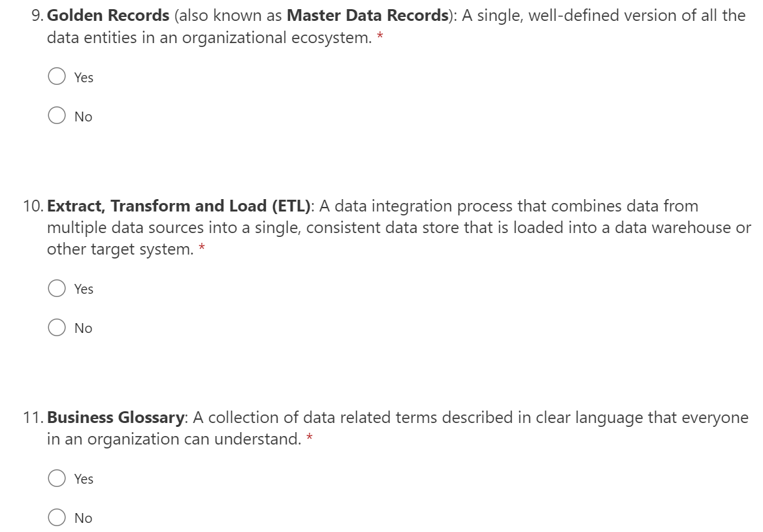Select Yes for Golden Records question
Image resolution: width=763 pixels, height=532 pixels.
(57, 77)
